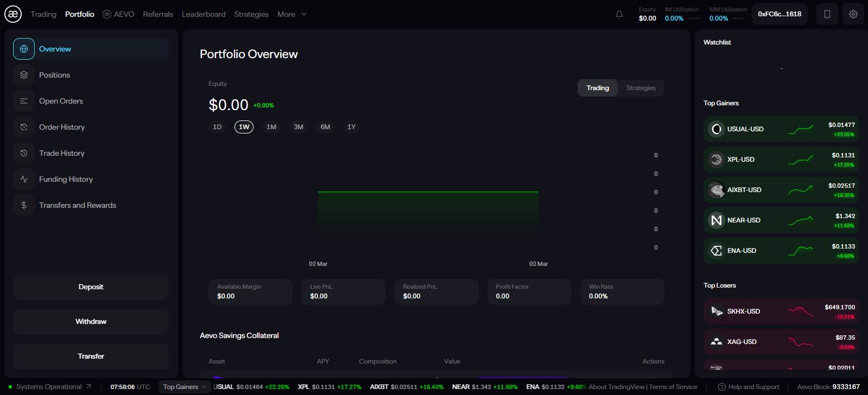This screenshot has width=868, height=395.
Task: Open the About TradingView link
Action: pyautogui.click(x=617, y=387)
